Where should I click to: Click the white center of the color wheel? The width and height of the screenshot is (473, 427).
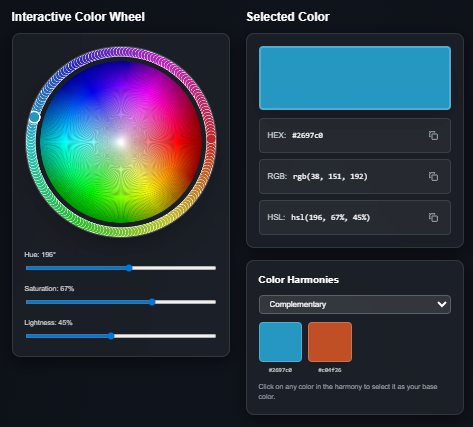point(121,142)
